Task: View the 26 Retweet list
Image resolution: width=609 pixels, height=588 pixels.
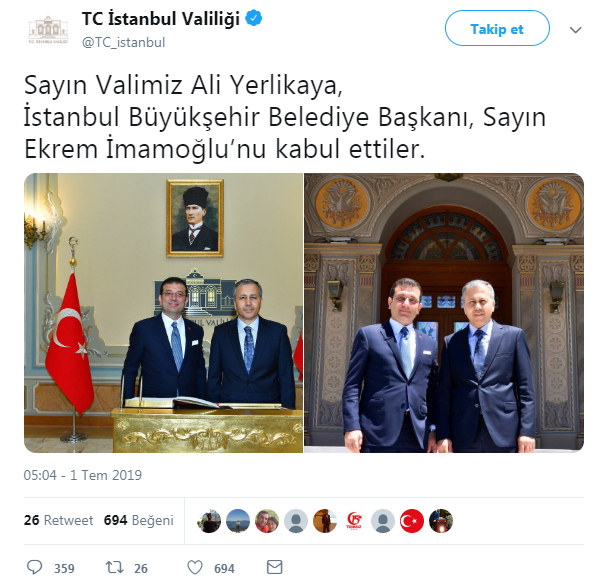Action: coord(59,520)
